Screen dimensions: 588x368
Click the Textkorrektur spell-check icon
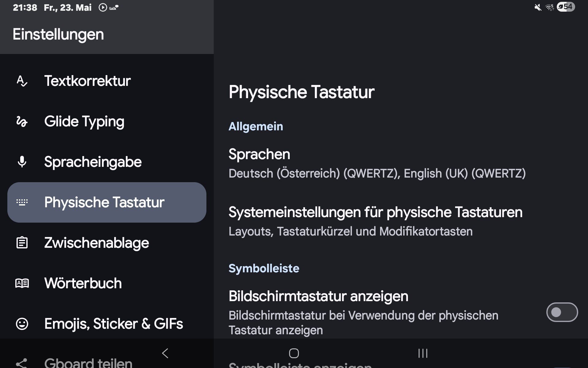[22, 81]
